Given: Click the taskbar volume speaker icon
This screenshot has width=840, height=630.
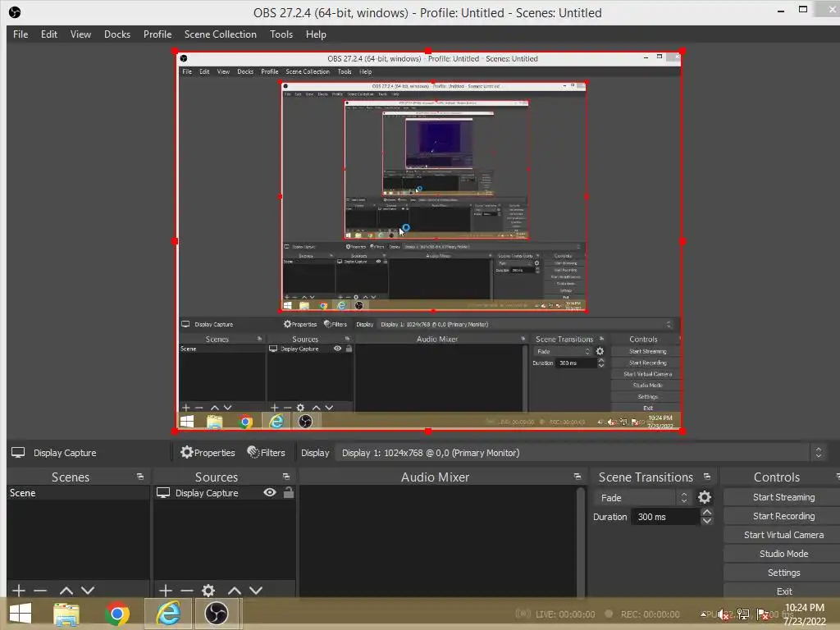Looking at the screenshot, I should (724, 614).
